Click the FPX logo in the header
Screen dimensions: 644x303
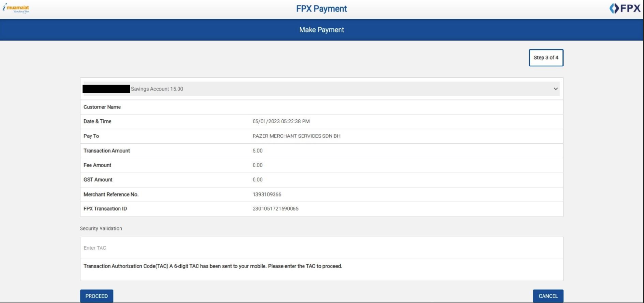point(624,8)
